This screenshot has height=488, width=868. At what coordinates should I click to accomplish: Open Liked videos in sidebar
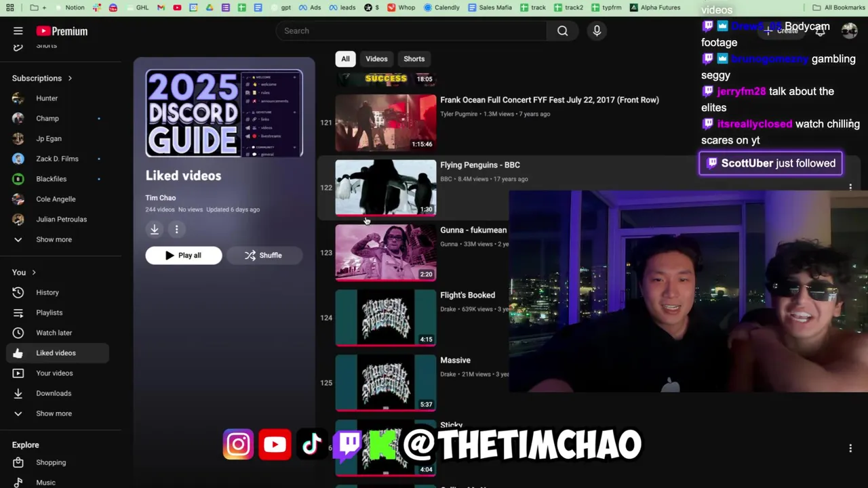[58, 353]
